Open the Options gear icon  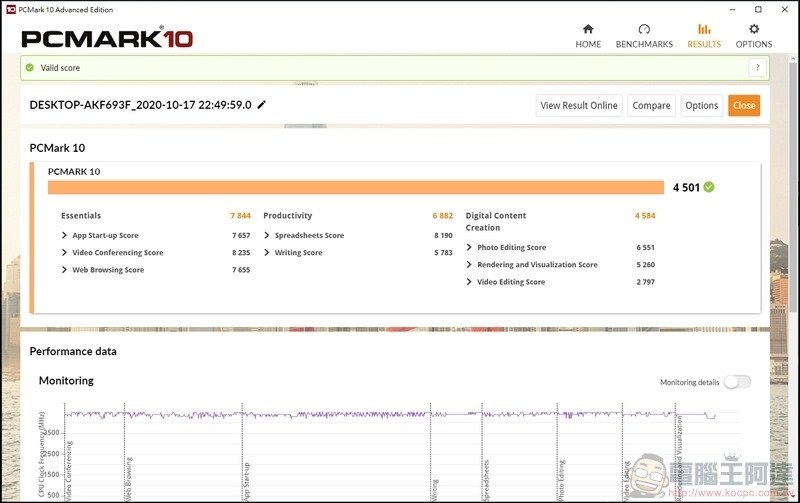(x=754, y=29)
